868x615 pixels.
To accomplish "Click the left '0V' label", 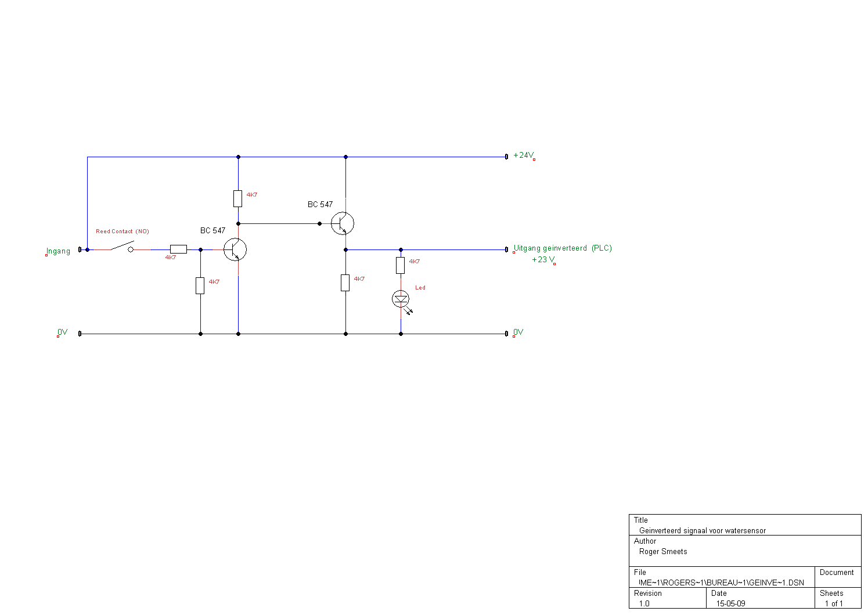I will coord(62,332).
